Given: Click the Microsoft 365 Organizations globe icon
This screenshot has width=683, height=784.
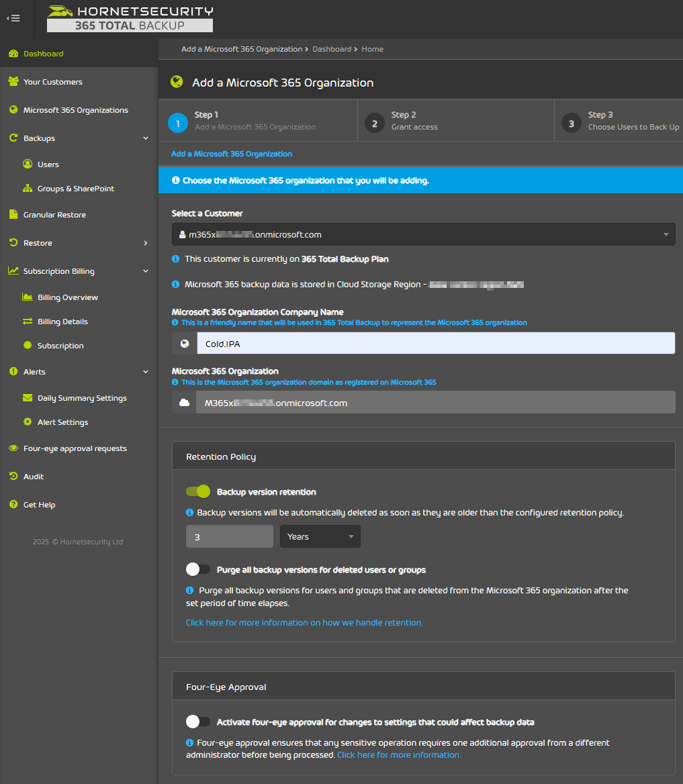Looking at the screenshot, I should click(x=13, y=110).
